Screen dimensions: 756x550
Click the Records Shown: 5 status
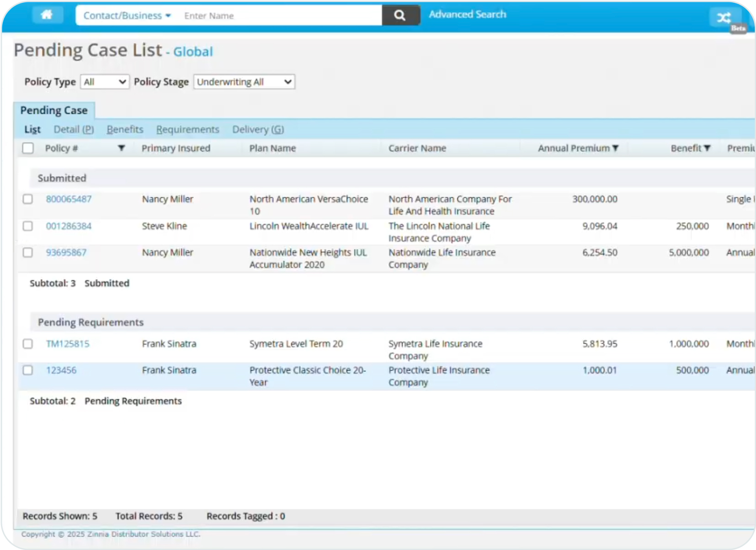click(60, 516)
